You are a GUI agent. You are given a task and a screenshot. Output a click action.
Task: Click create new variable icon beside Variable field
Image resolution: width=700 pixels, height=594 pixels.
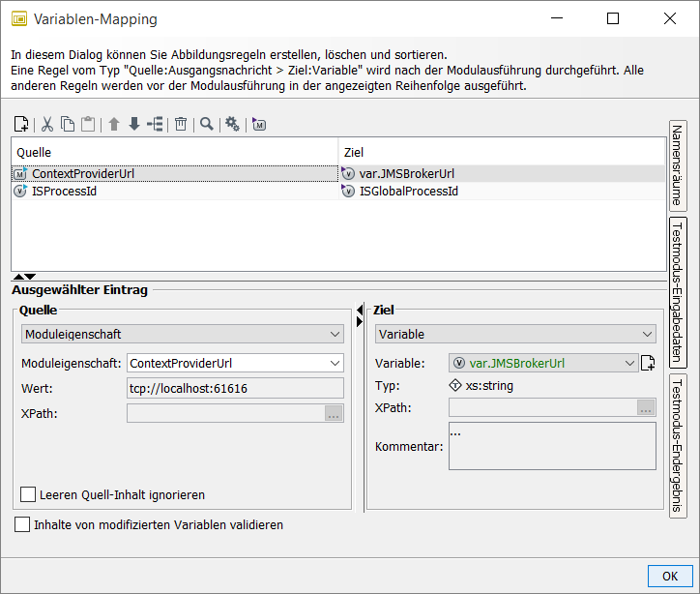click(x=648, y=364)
